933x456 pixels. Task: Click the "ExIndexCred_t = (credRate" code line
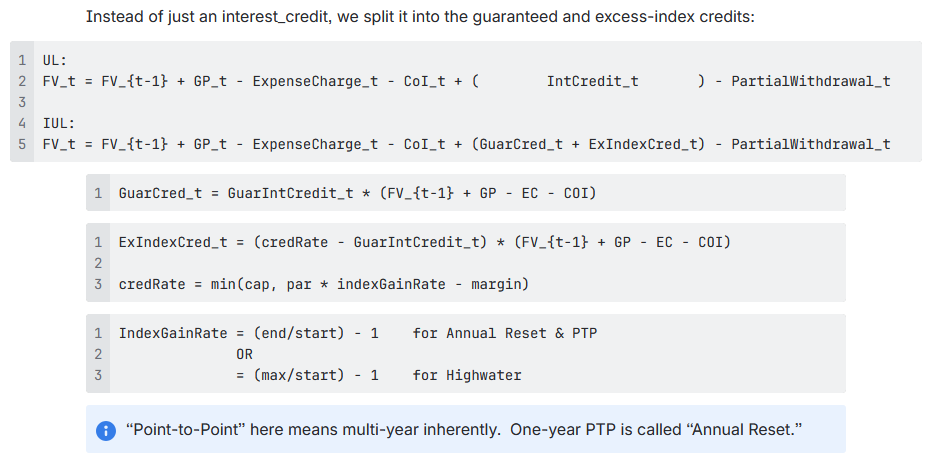pyautogui.click(x=424, y=241)
